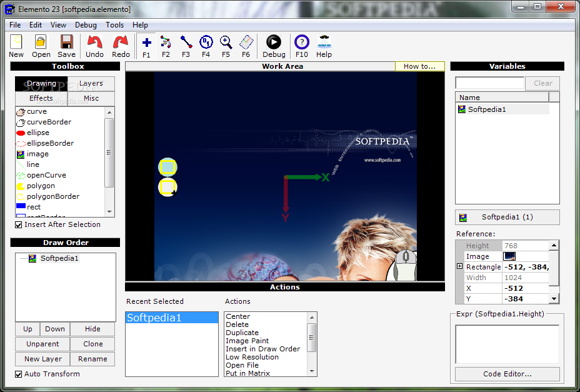Choose the Low Resolution action
The height and width of the screenshot is (392, 580).
[x=252, y=357]
